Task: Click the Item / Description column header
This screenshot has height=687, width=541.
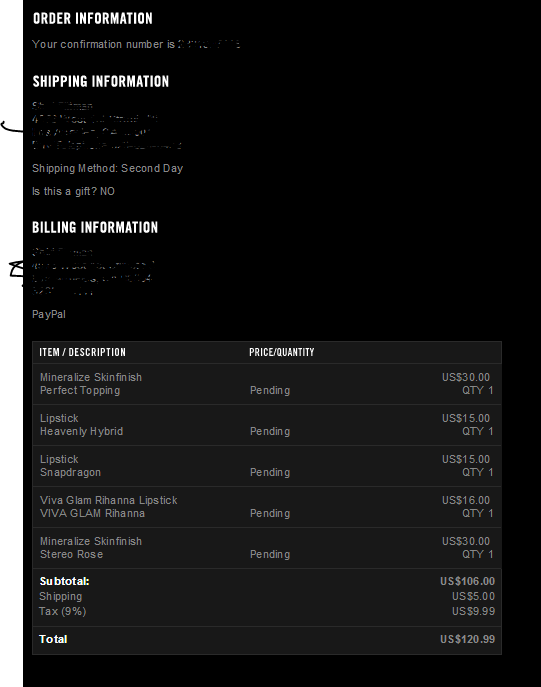Action: pos(82,352)
